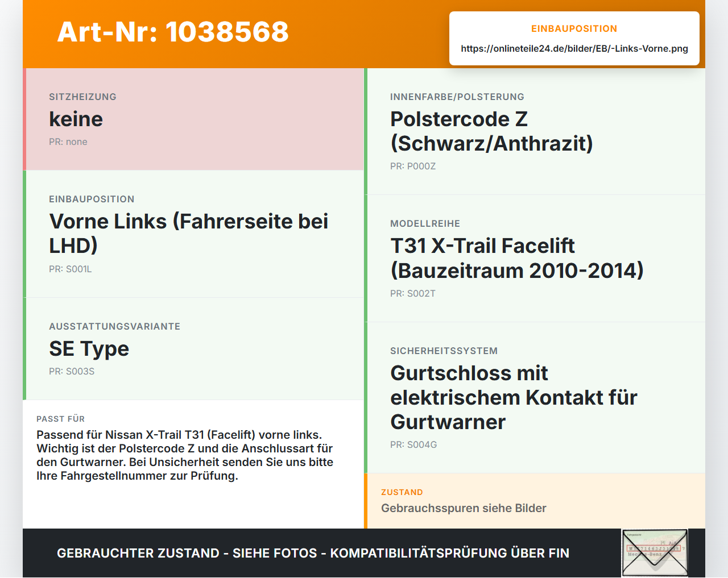Click the MODELLREIHE label

425,224
